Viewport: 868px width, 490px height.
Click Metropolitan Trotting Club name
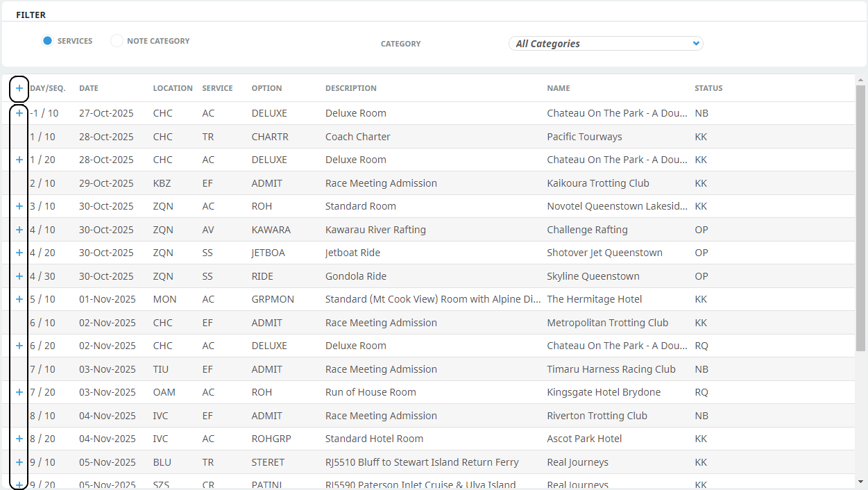(x=608, y=323)
